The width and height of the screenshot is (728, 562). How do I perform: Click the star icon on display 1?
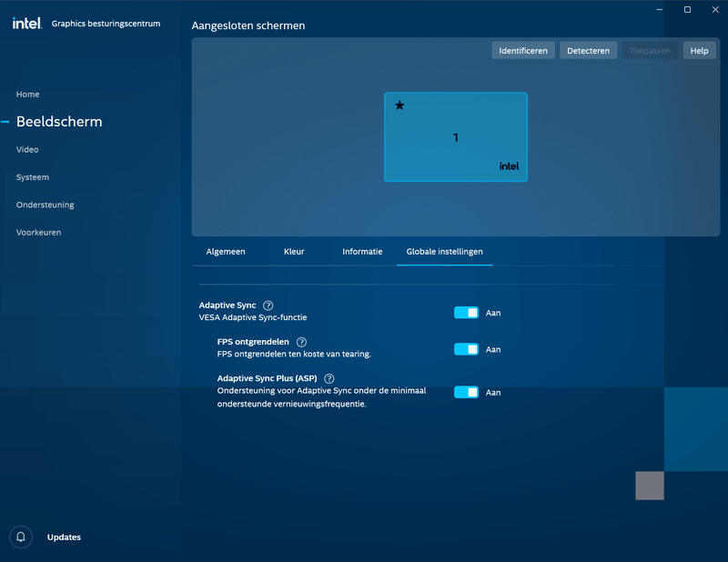(x=399, y=105)
